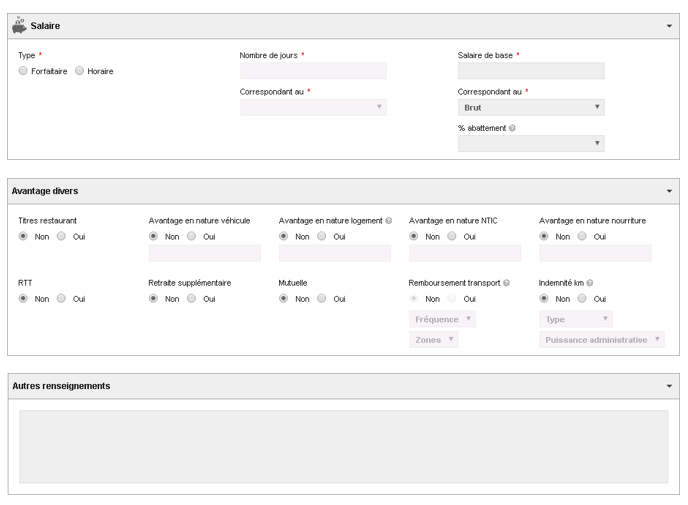Select the Forfaitaire salary type

point(23,71)
